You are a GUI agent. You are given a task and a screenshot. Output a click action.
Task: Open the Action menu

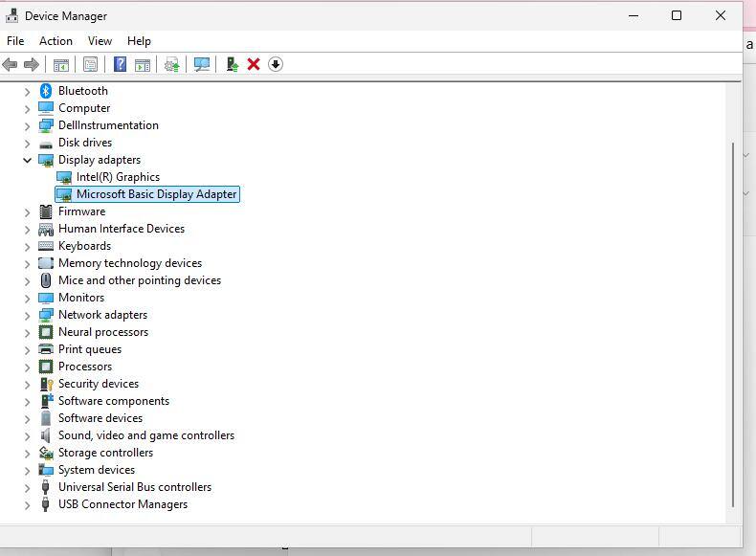56,41
